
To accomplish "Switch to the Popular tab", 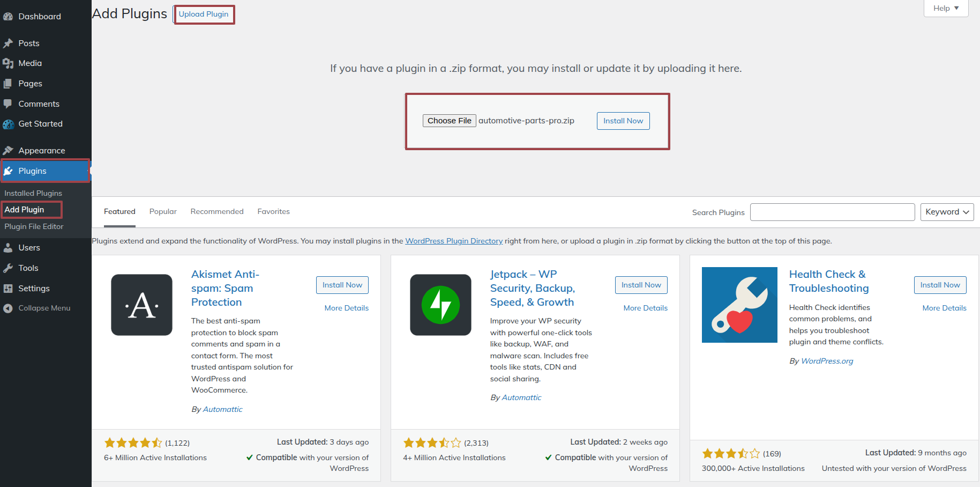I will [163, 212].
